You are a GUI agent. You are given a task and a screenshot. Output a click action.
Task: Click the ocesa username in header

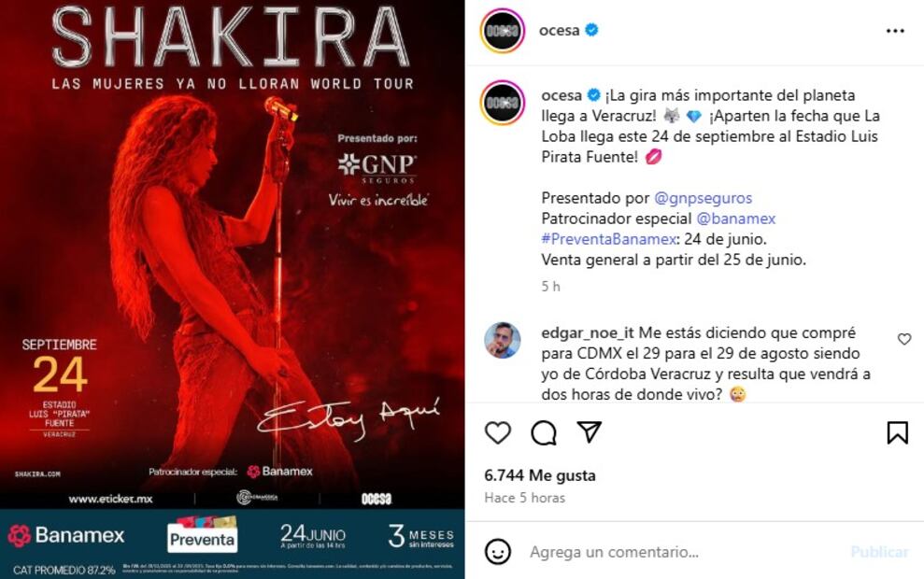[x=560, y=30]
